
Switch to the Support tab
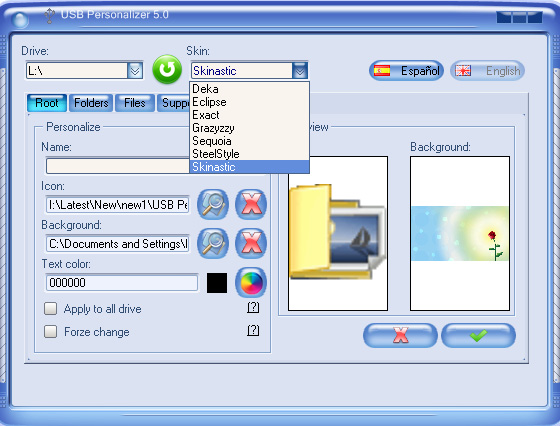[173, 103]
